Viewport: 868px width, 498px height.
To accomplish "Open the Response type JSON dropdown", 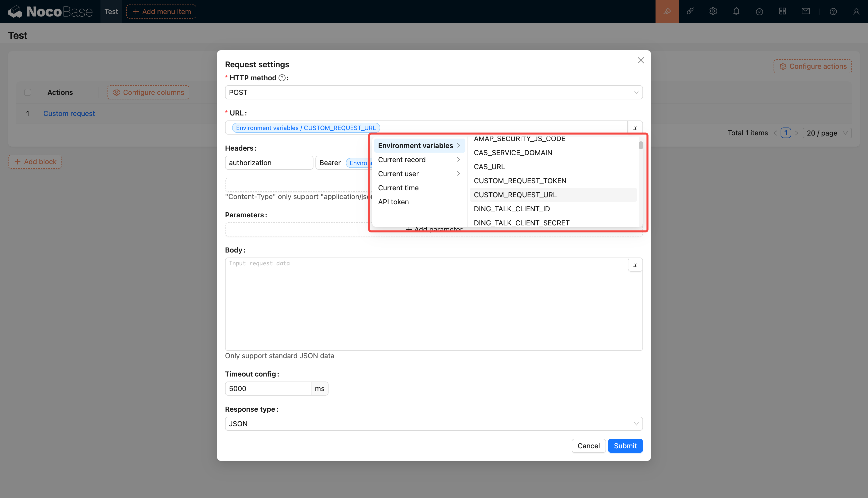I will pos(433,423).
